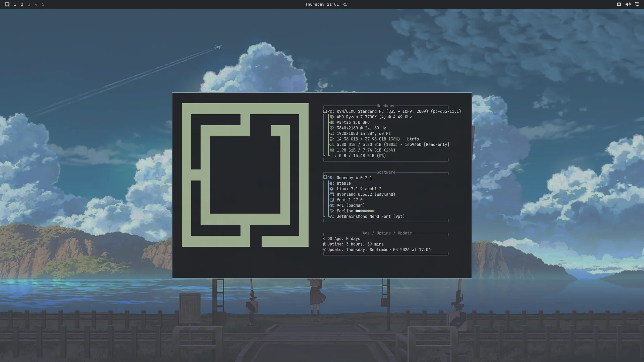Viewport: 644px width, 362px height.
Task: Click the PC icon in Hardware section
Action: 325,112
